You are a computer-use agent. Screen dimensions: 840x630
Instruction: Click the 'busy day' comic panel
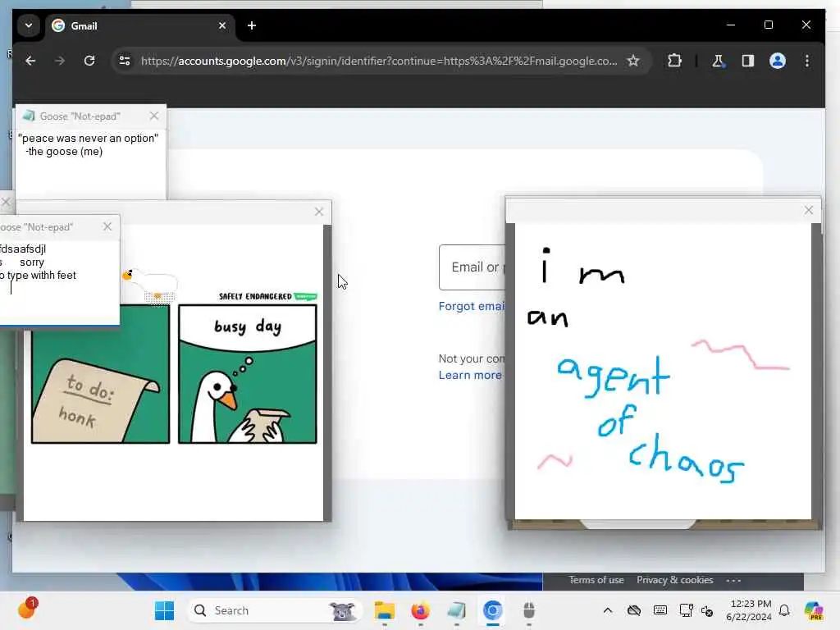[248, 374]
